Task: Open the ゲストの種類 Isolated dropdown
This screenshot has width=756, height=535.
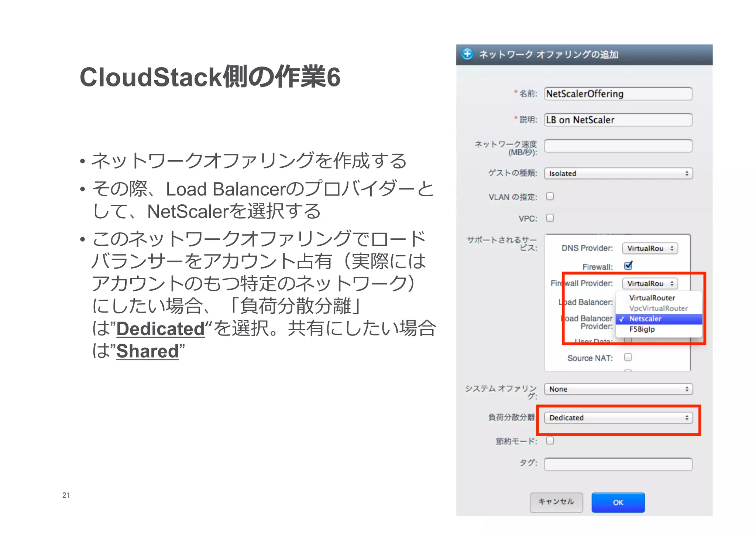Action: point(618,173)
